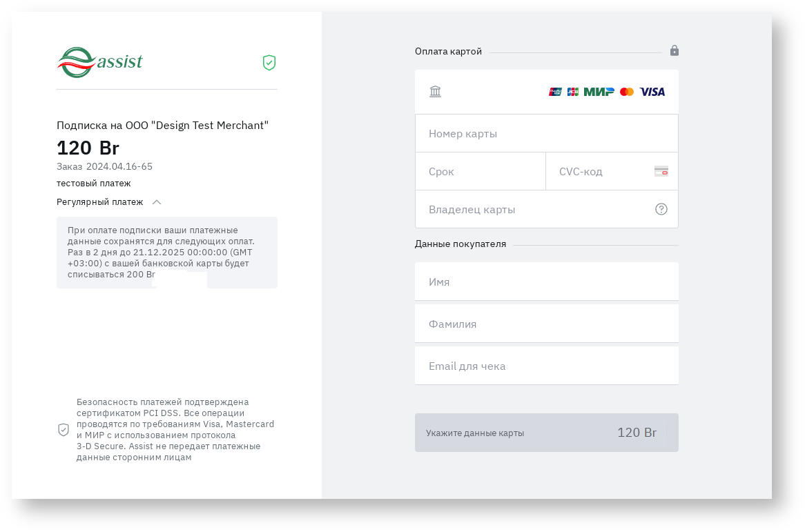Click the question mark help icon

pyautogui.click(x=661, y=209)
